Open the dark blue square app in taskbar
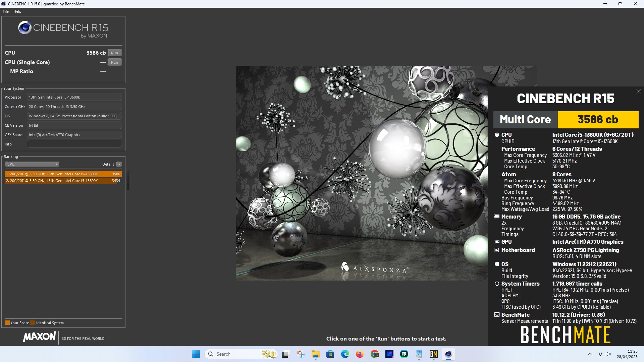The image size is (644, 362). point(389,354)
